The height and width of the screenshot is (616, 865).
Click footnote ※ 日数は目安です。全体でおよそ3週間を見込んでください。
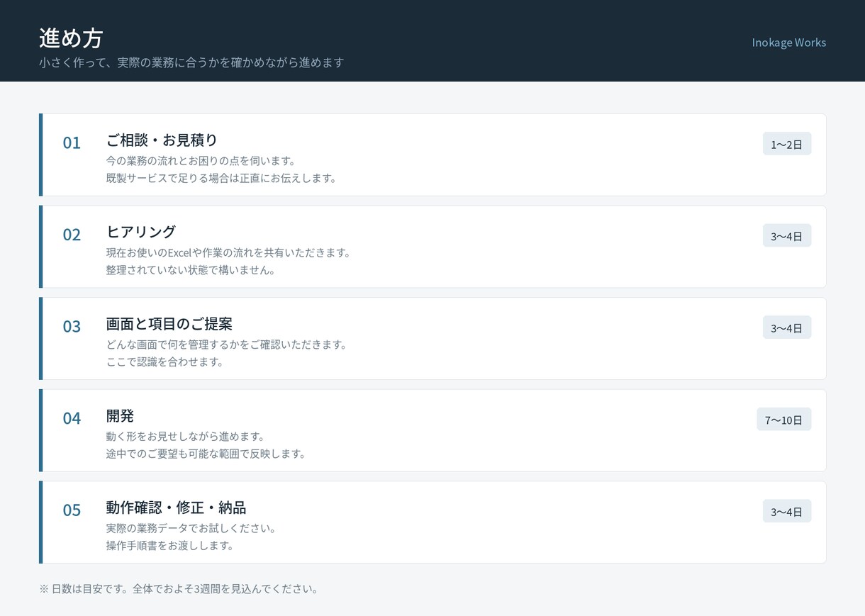(180, 589)
